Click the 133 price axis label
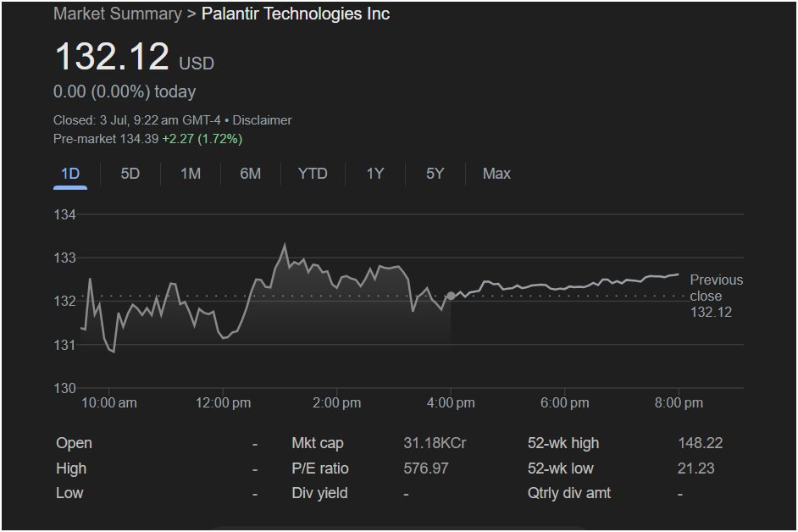This screenshot has width=798, height=532. click(64, 258)
